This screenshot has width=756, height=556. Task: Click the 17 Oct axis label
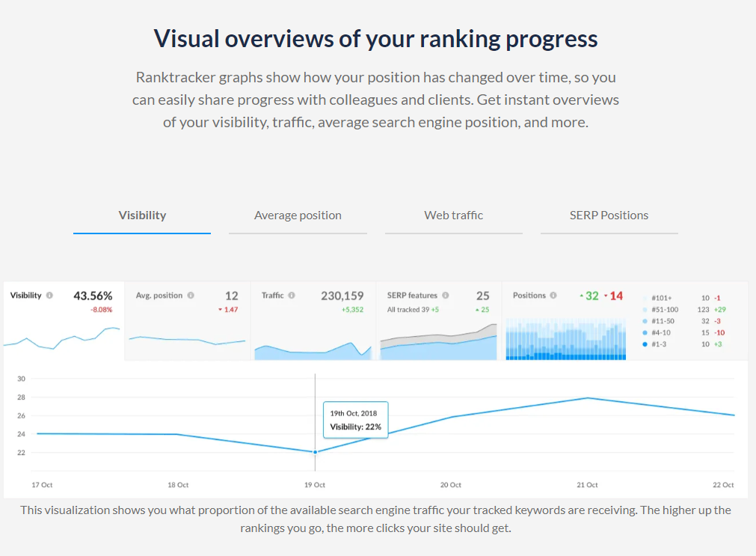coord(42,485)
